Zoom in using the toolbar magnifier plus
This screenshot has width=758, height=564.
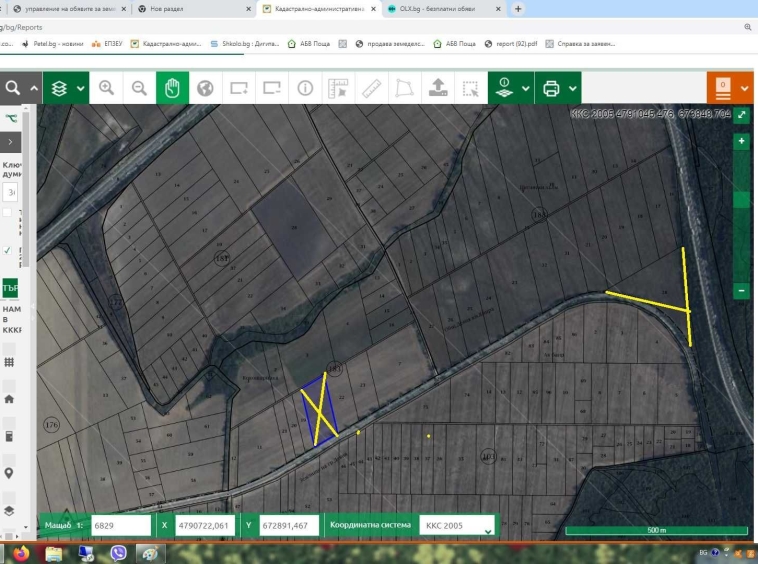[106, 88]
